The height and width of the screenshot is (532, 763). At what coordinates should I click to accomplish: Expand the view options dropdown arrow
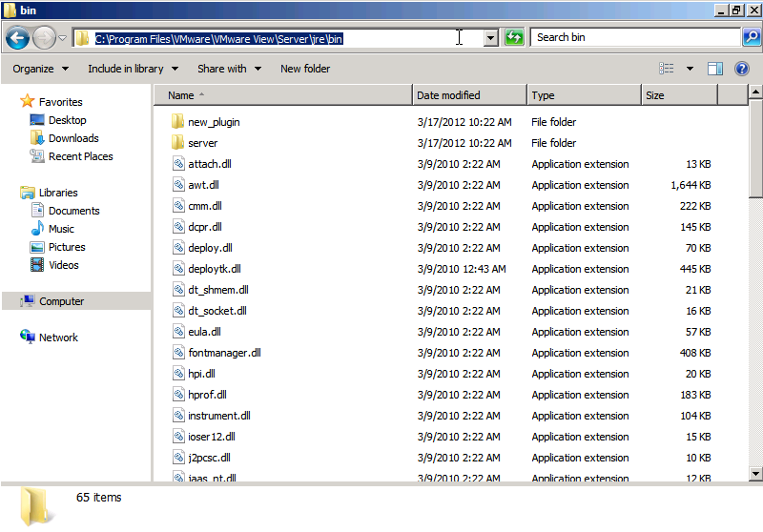[x=690, y=69]
